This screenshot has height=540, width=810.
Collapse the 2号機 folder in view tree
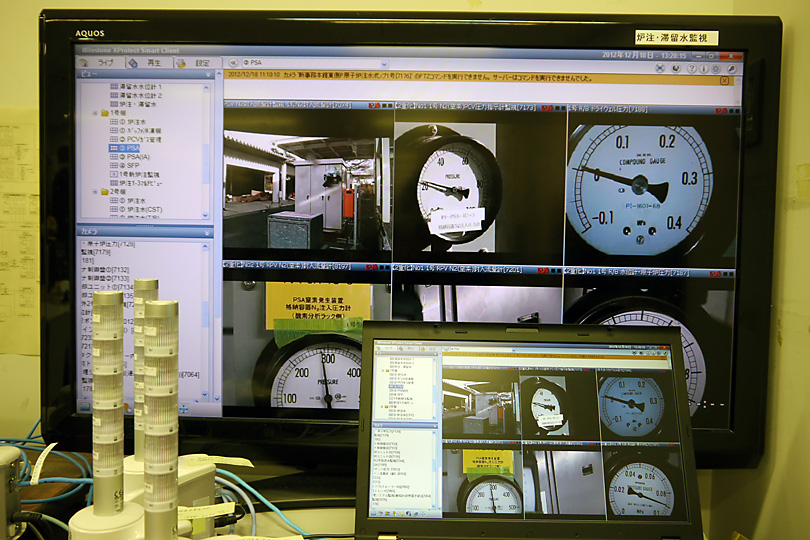click(x=94, y=191)
